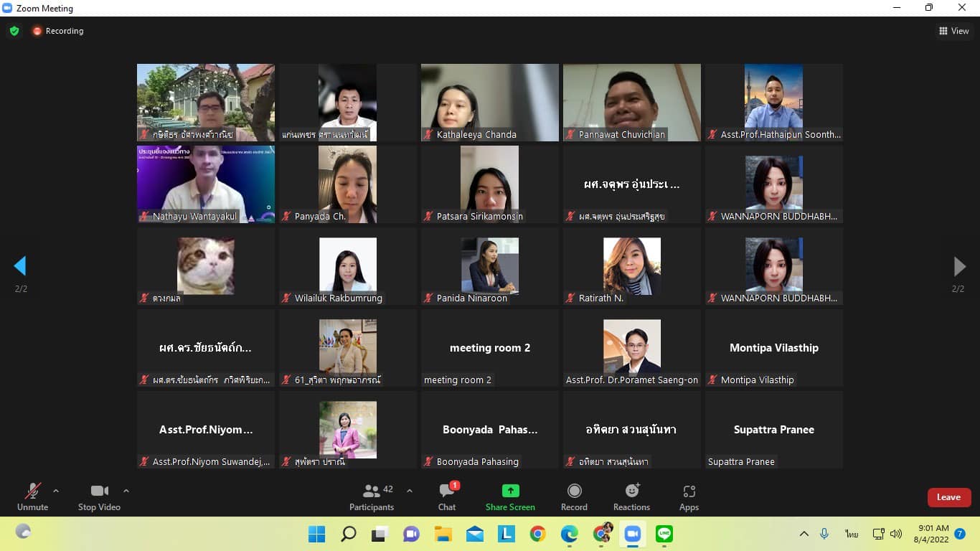Expand audio options arrow beside Unmute
The height and width of the screenshot is (551, 980).
(x=56, y=491)
